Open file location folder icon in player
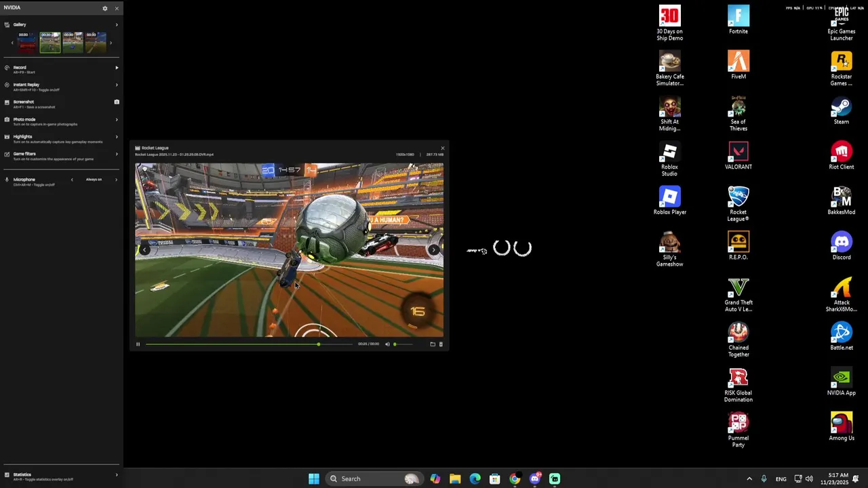Image resolution: width=868 pixels, height=488 pixels. tap(433, 344)
